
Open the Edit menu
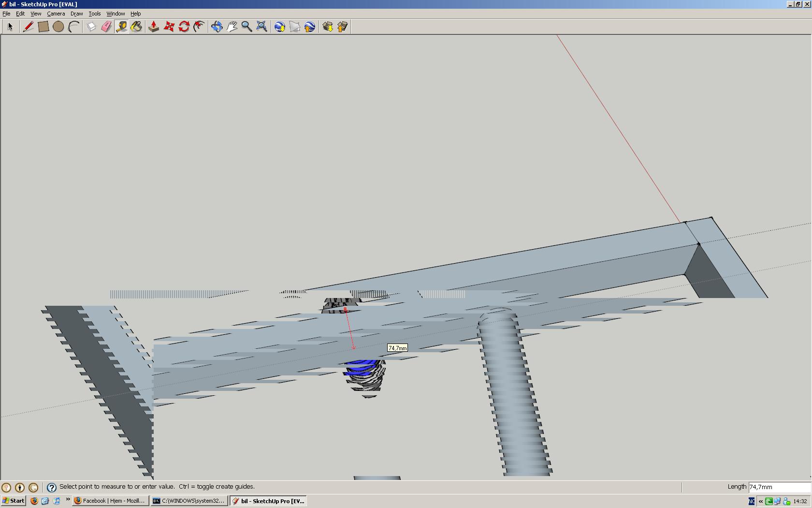pyautogui.click(x=20, y=14)
